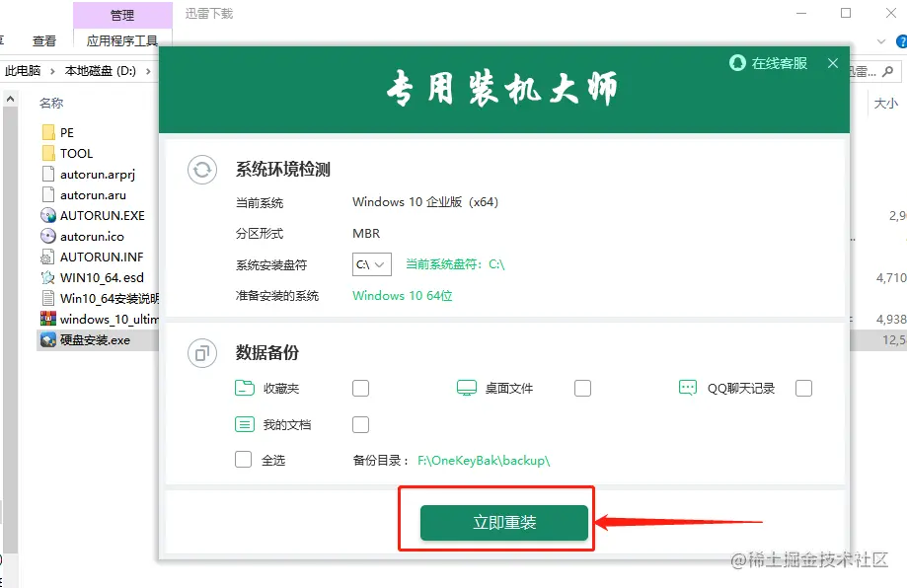907x588 pixels.
Task: Sort by the 名称 column header
Action: click(51, 103)
